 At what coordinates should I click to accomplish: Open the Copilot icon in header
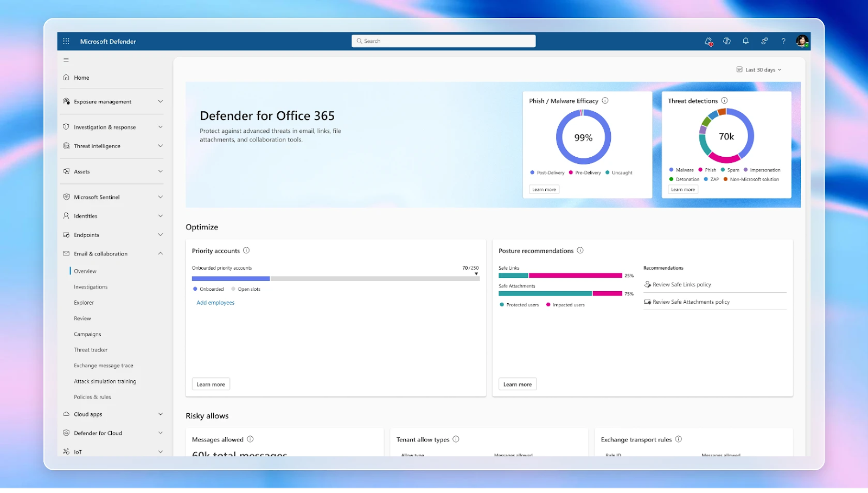pyautogui.click(x=727, y=41)
